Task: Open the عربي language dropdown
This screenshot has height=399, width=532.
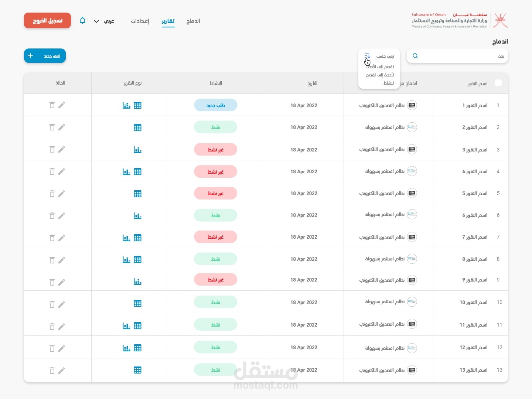Action: pyautogui.click(x=104, y=21)
